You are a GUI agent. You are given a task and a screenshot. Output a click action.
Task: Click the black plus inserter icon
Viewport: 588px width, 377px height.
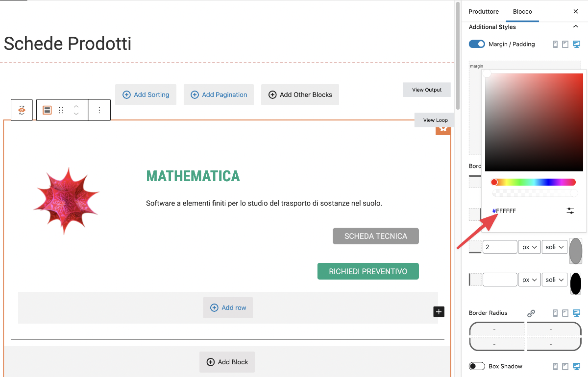(x=439, y=311)
